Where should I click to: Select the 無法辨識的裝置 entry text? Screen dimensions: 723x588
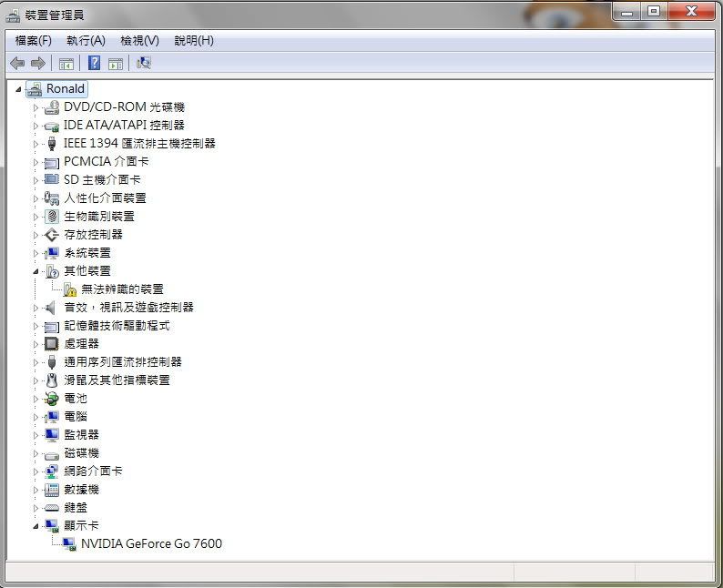click(x=122, y=289)
